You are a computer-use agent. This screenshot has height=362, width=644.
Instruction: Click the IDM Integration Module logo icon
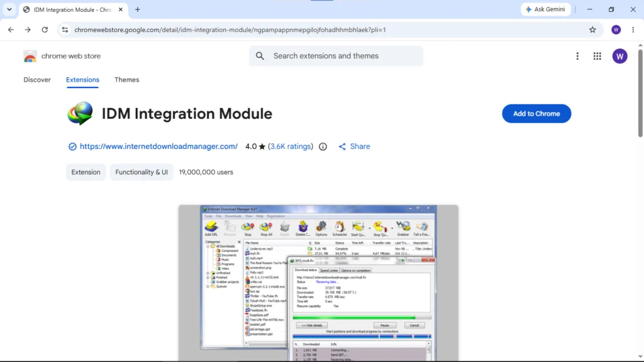pos(80,114)
